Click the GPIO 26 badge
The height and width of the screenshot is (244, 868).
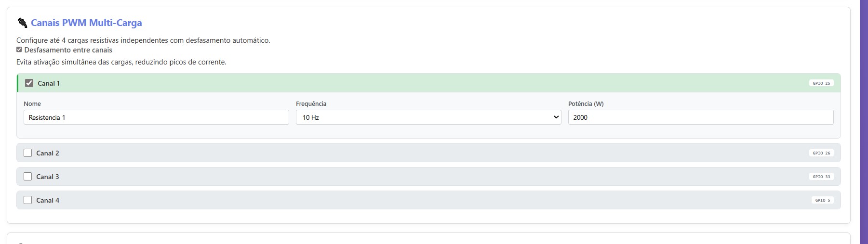click(x=821, y=153)
